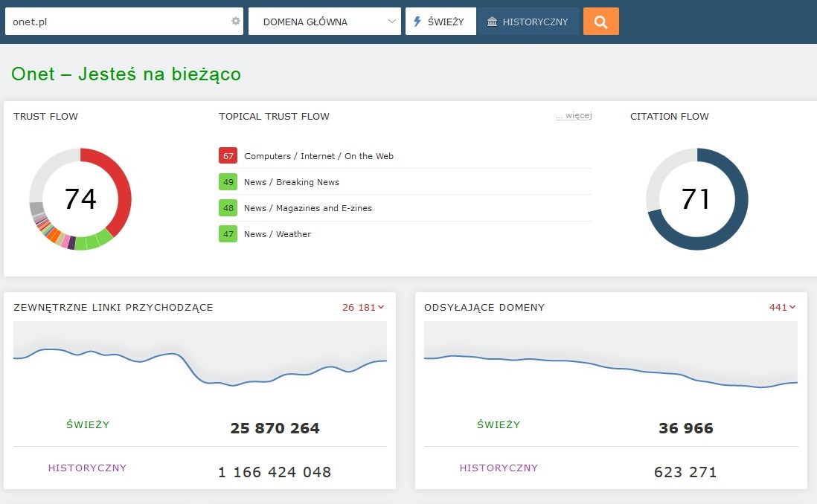
Task: Click the bank building icon beside HISTORYCZNY
Action: tap(492, 22)
